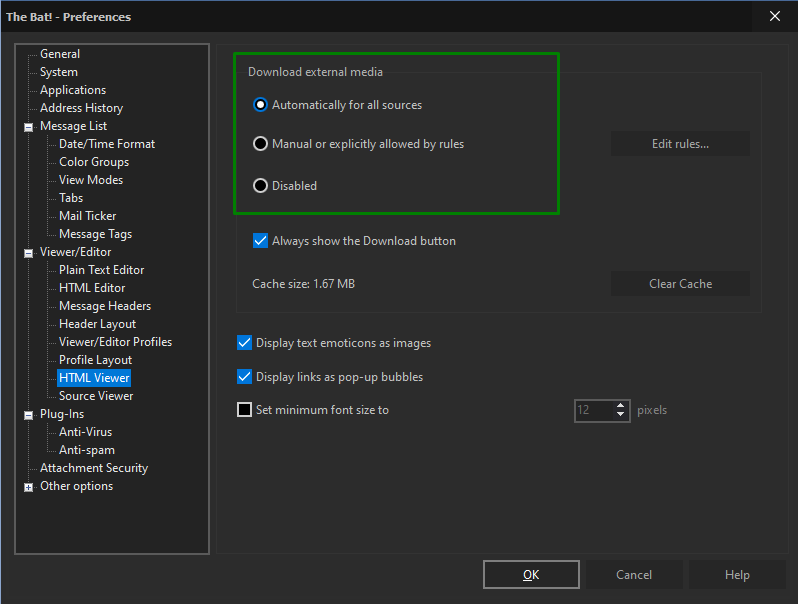Go to the Anti-Virus plug-in page

click(x=85, y=432)
